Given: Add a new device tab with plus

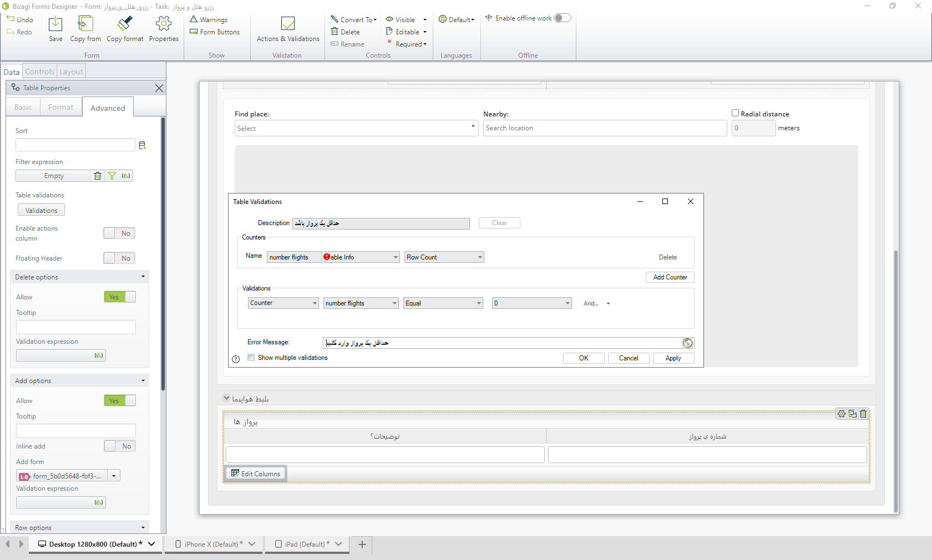Looking at the screenshot, I should tap(362, 544).
